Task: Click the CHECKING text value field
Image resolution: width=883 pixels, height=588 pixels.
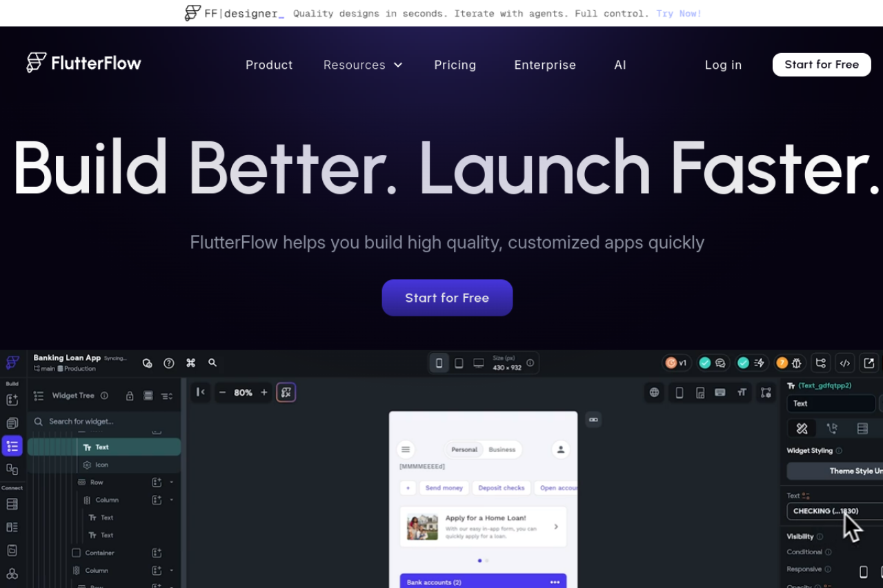Action: (x=835, y=511)
